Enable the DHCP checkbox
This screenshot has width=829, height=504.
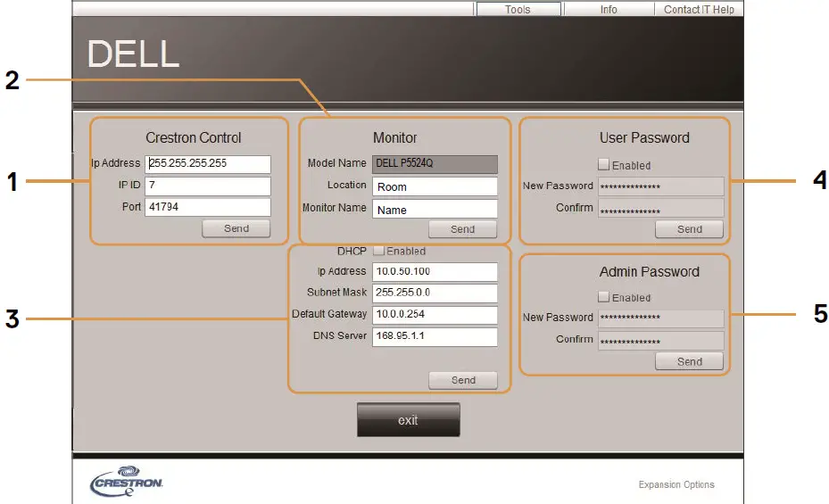point(378,252)
